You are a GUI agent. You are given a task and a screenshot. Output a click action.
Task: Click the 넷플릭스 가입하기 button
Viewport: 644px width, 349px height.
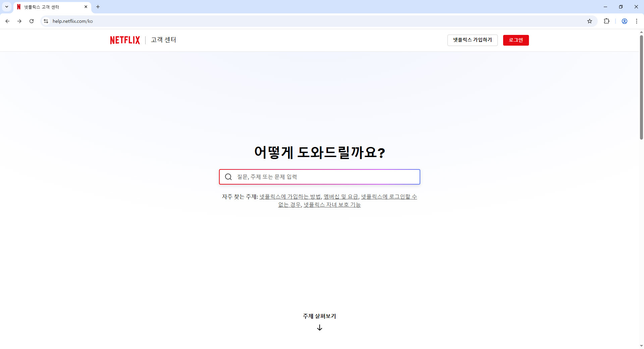pos(472,40)
